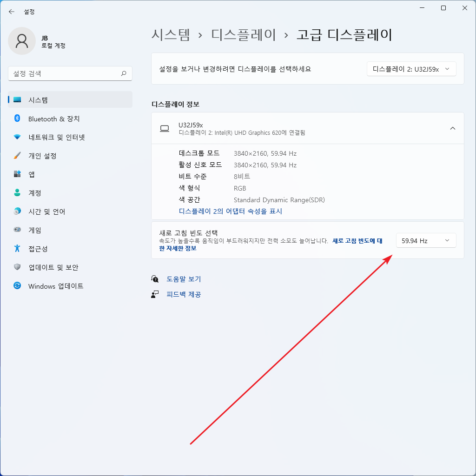This screenshot has width=476, height=476.
Task: Select 시간 및 언어
Action: pos(70,212)
